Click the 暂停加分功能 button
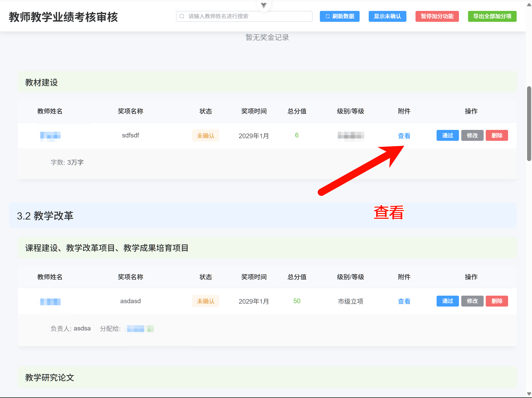Image resolution: width=532 pixels, height=398 pixels. point(437,16)
